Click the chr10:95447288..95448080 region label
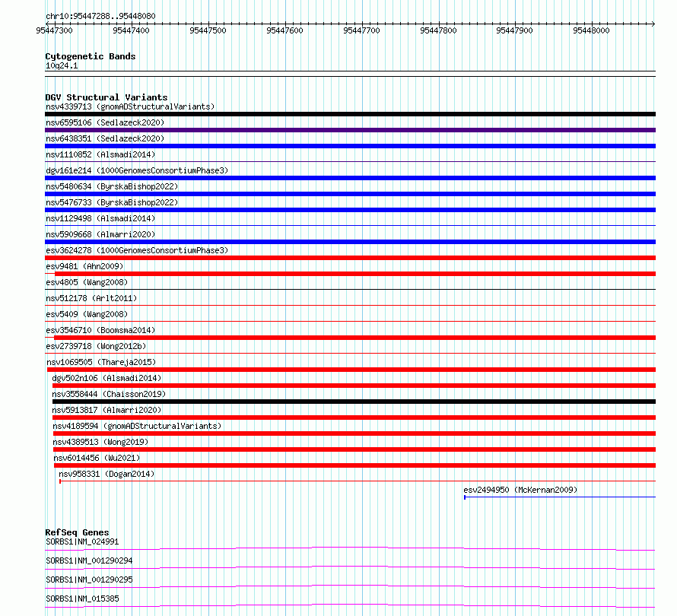This screenshot has height=616, width=677. click(x=100, y=16)
